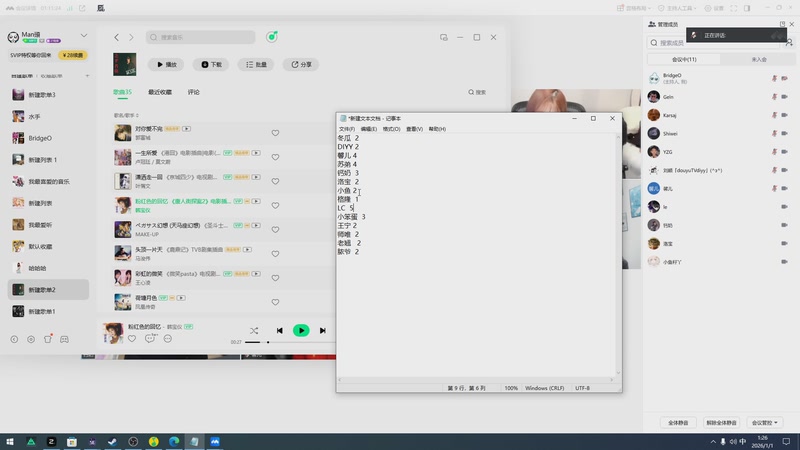Open the Windows Start menu
This screenshot has height=450, width=800.
[x=10, y=442]
